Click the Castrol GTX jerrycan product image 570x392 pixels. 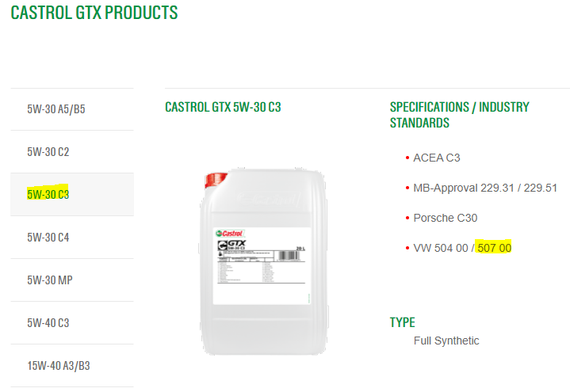[263, 261]
